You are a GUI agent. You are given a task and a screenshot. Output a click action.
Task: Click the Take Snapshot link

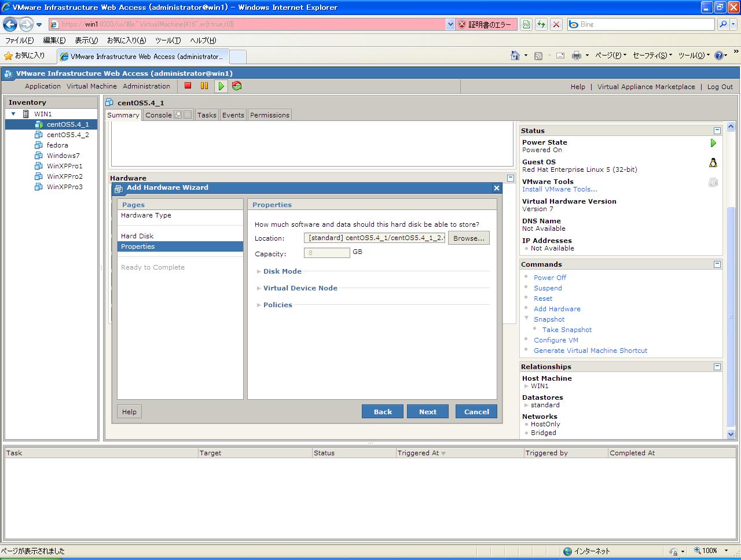567,330
